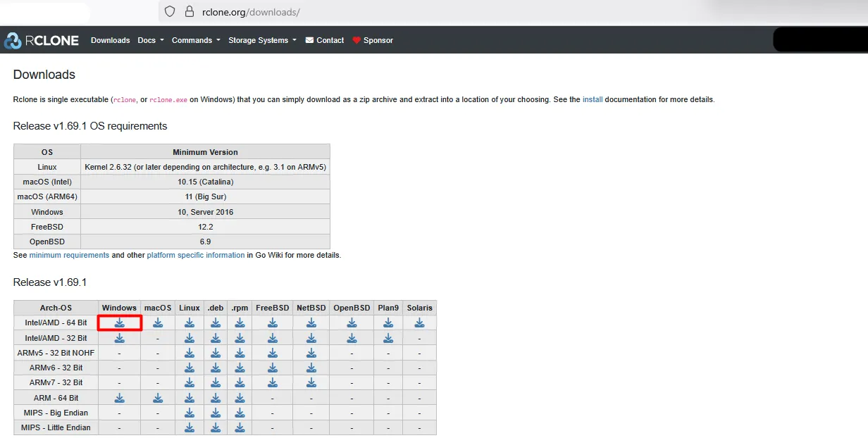Download FreeBSD ARMv7 32 Bit build
The width and height of the screenshot is (868, 438).
273,382
